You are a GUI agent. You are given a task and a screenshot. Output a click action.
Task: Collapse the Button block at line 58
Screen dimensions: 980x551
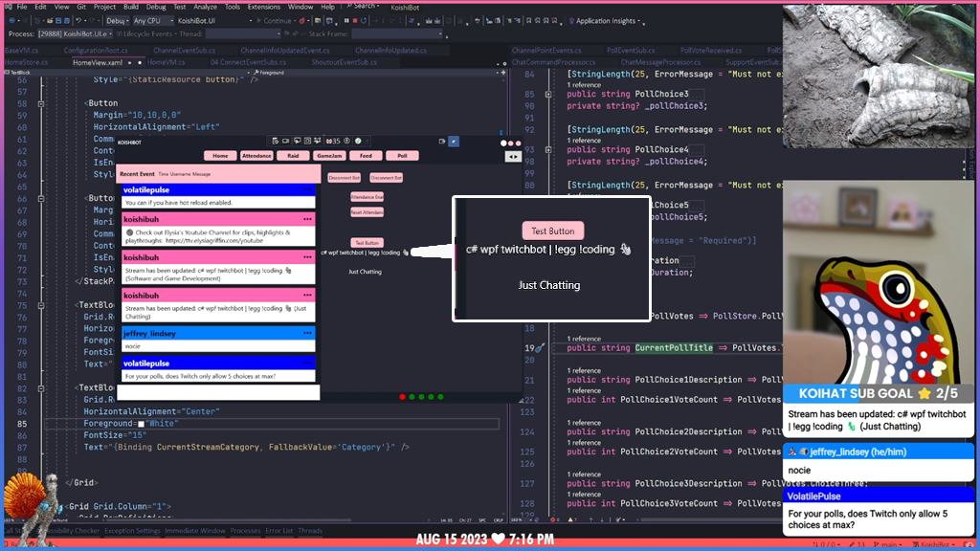tap(41, 103)
